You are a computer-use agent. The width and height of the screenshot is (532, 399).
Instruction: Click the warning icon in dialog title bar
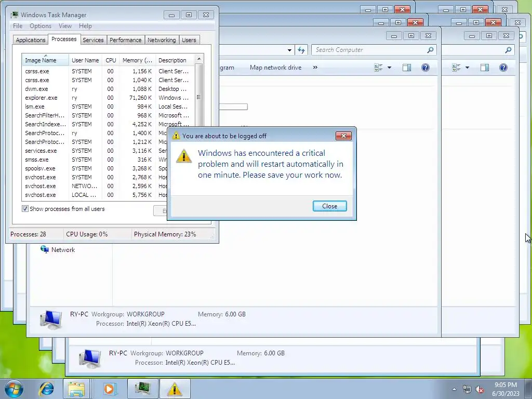click(x=176, y=136)
